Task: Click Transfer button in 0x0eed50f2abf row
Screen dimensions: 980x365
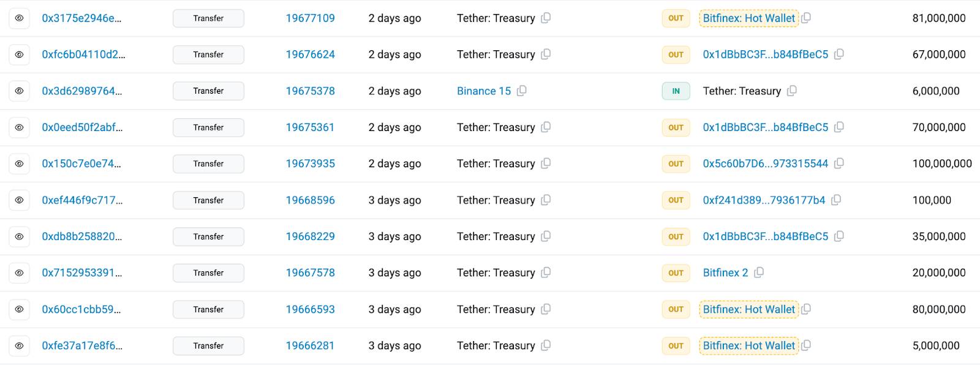Action: pos(208,127)
